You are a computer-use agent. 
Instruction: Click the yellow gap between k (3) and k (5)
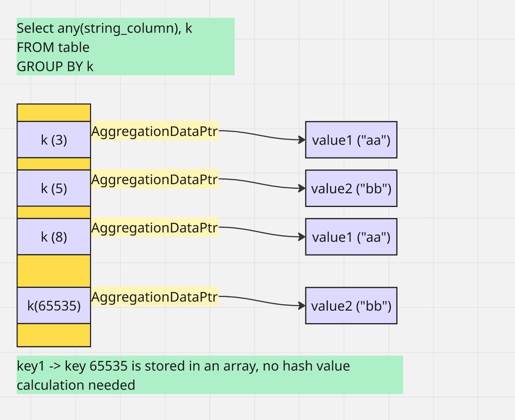click(54, 164)
